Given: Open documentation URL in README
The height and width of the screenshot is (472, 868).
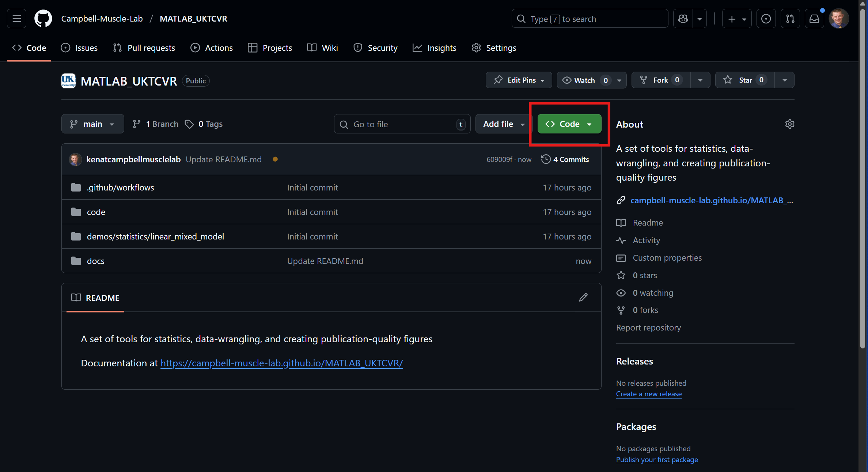Looking at the screenshot, I should [x=281, y=363].
